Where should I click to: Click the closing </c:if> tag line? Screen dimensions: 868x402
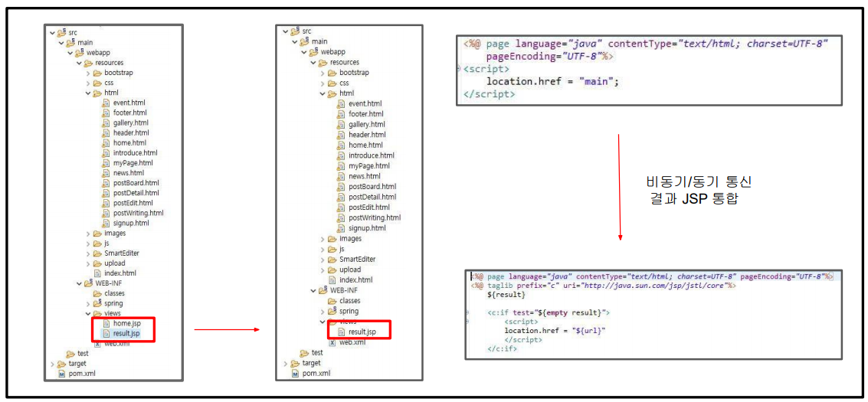pos(502,349)
